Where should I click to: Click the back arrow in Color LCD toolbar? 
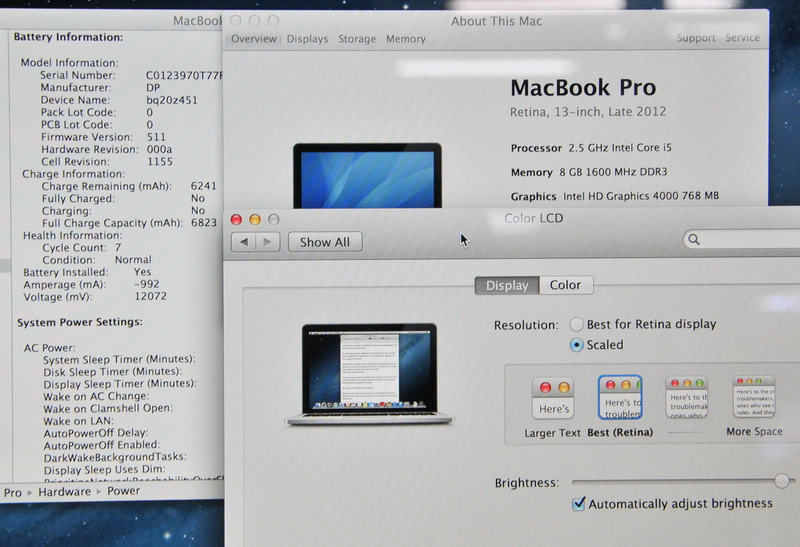point(244,242)
